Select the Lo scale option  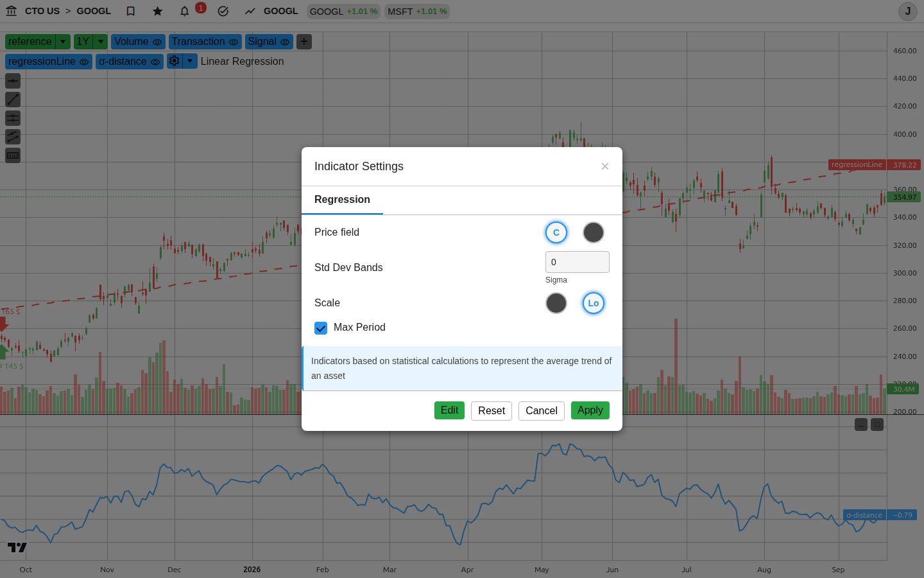tap(594, 303)
